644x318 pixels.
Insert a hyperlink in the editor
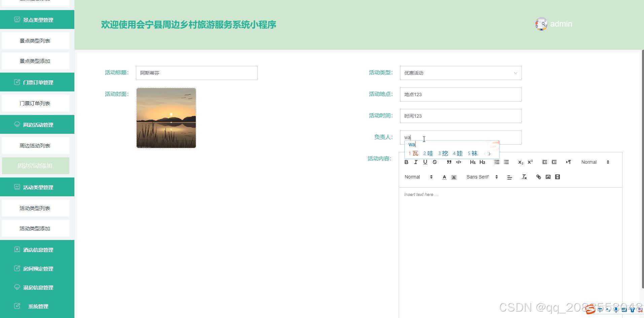tap(538, 177)
